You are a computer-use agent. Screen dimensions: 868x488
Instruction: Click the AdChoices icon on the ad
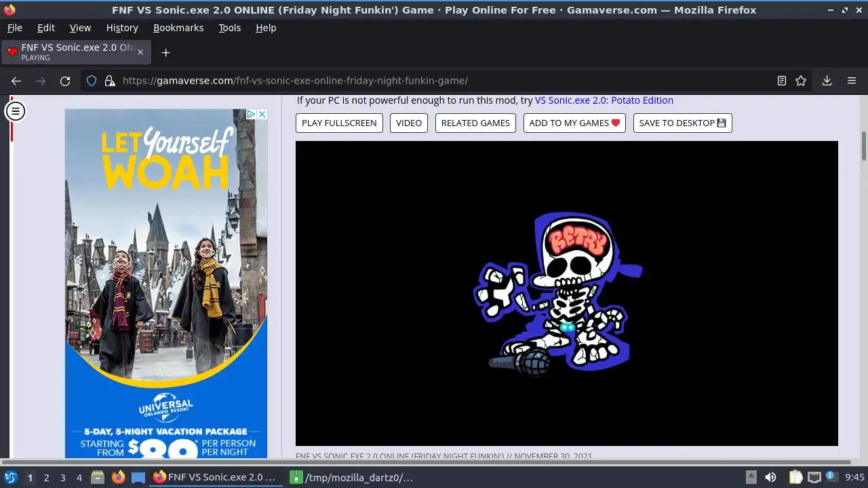(x=251, y=114)
